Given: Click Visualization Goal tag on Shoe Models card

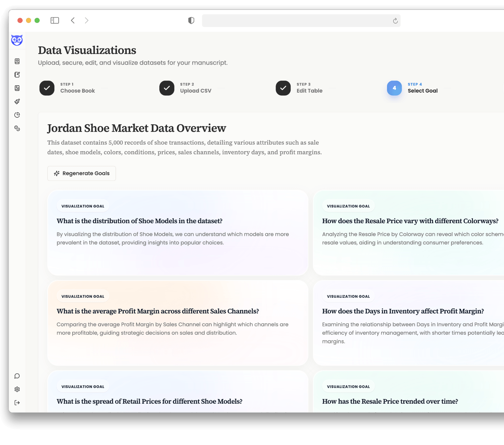Looking at the screenshot, I should pos(83,206).
